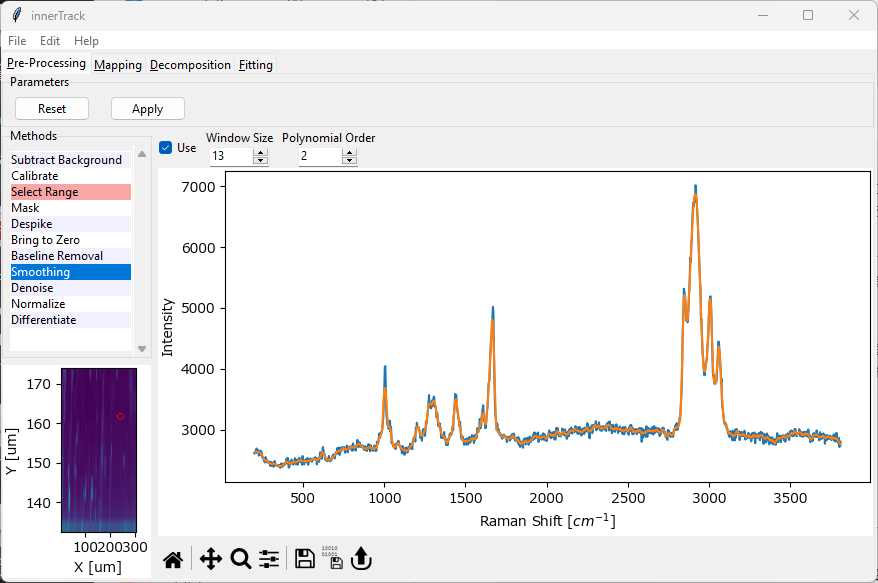The image size is (878, 583).
Task: Click the binary data save icon
Action: 333,559
